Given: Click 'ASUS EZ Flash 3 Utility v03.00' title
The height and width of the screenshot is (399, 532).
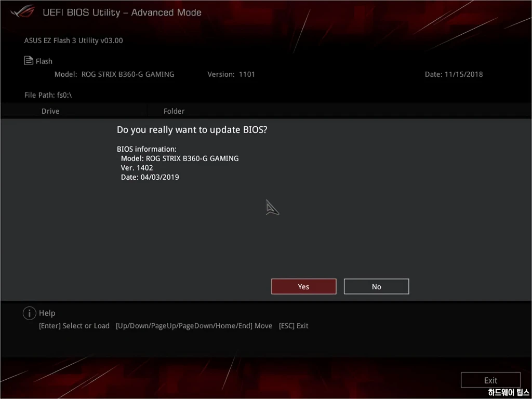Looking at the screenshot, I should coord(74,41).
